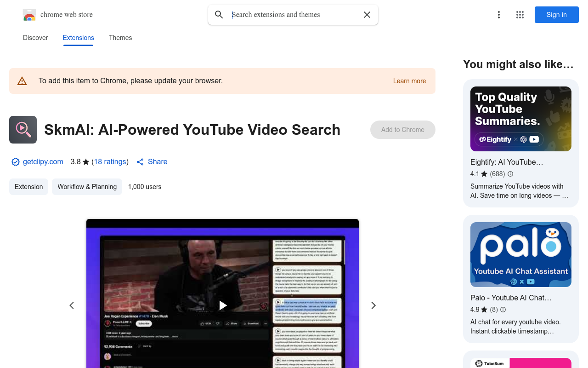Clear the search field with the X icon
The image size is (588, 368).
coord(367,15)
